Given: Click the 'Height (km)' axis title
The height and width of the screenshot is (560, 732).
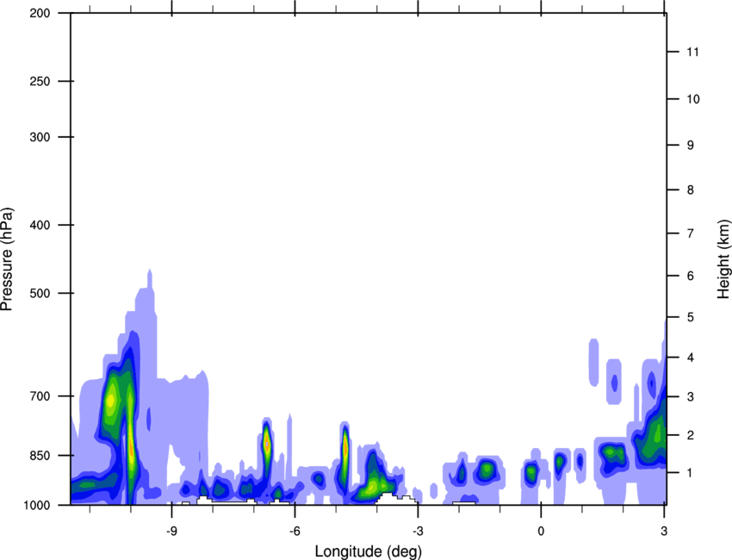Looking at the screenshot, I should 723,258.
